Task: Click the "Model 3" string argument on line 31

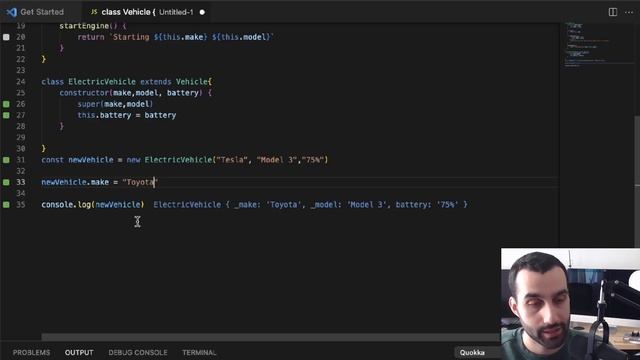Action: 277,160
